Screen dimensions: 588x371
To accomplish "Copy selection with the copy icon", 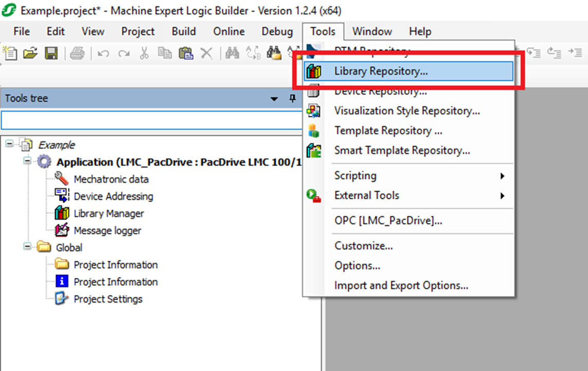I will click(164, 53).
